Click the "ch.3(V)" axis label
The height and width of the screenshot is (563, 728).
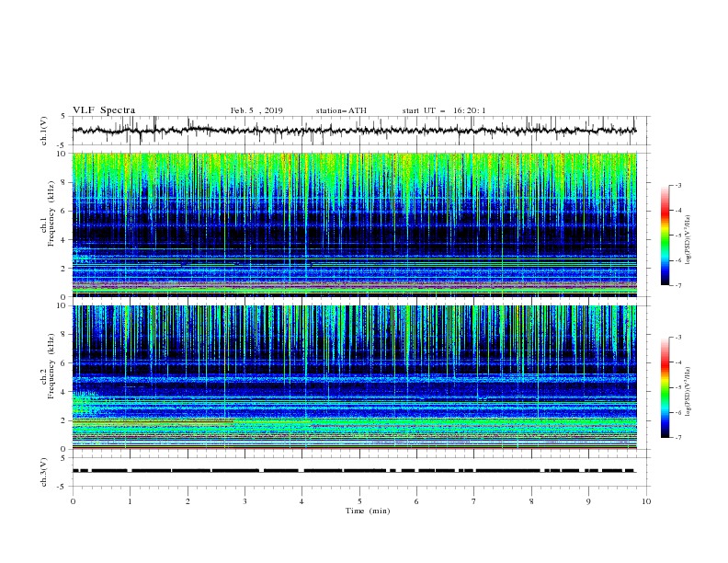44,472
